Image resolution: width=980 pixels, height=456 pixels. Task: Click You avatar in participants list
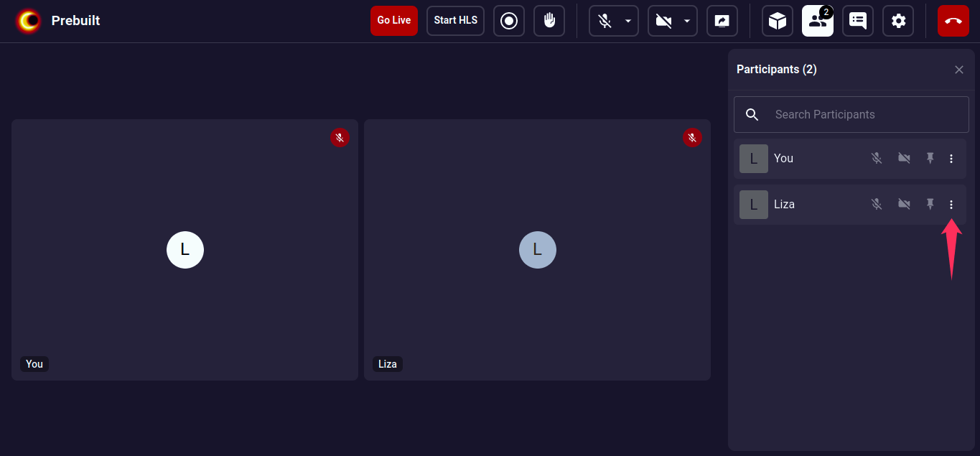click(x=754, y=159)
